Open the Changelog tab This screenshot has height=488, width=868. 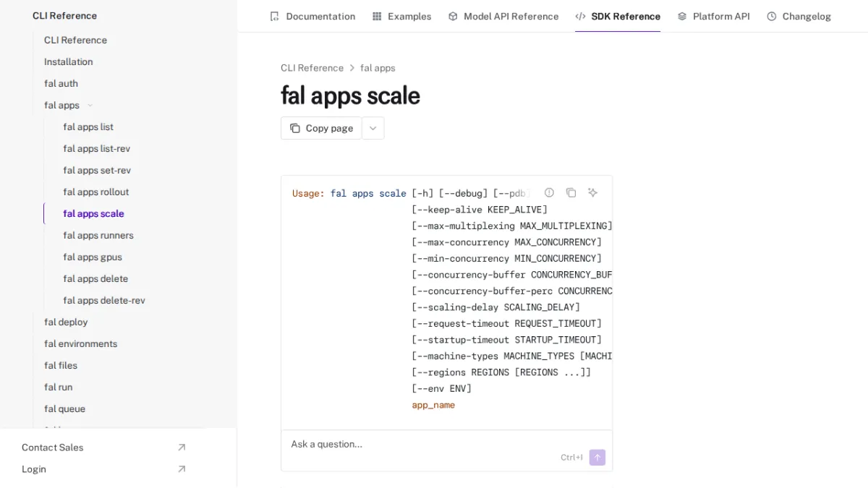pos(799,16)
